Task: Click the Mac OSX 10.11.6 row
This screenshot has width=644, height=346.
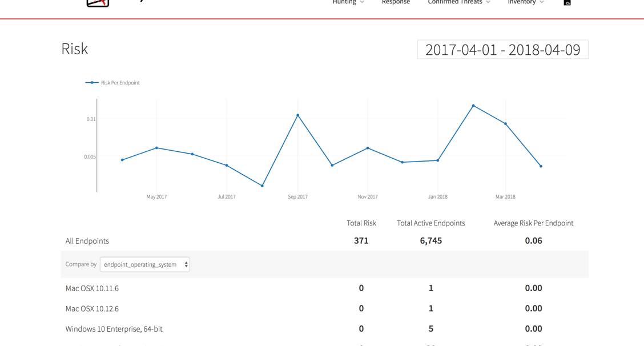Action: 92,288
